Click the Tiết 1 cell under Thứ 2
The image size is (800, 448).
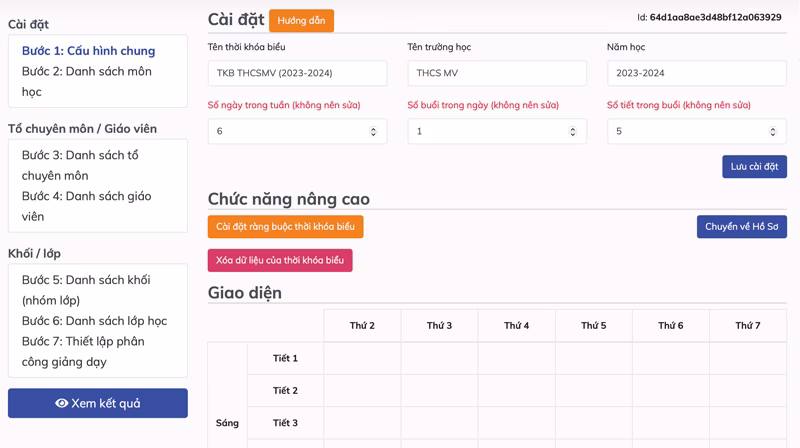coord(362,358)
